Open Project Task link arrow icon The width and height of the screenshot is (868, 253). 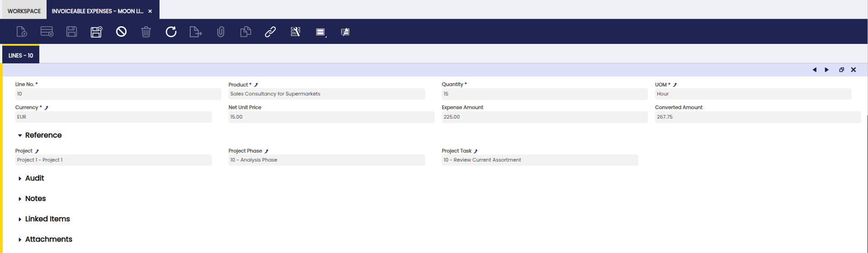475,151
